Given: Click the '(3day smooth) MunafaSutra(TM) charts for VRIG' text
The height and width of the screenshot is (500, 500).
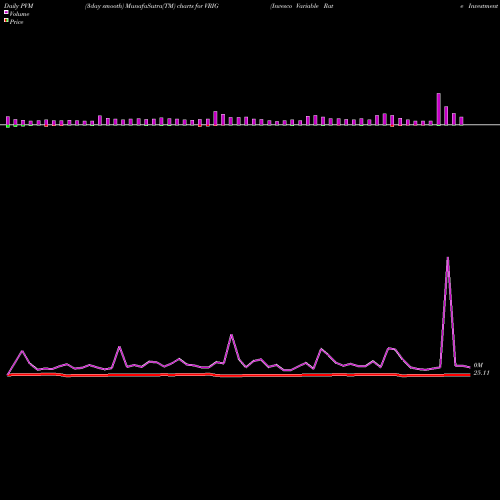Looking at the screenshot, I should (152, 6).
